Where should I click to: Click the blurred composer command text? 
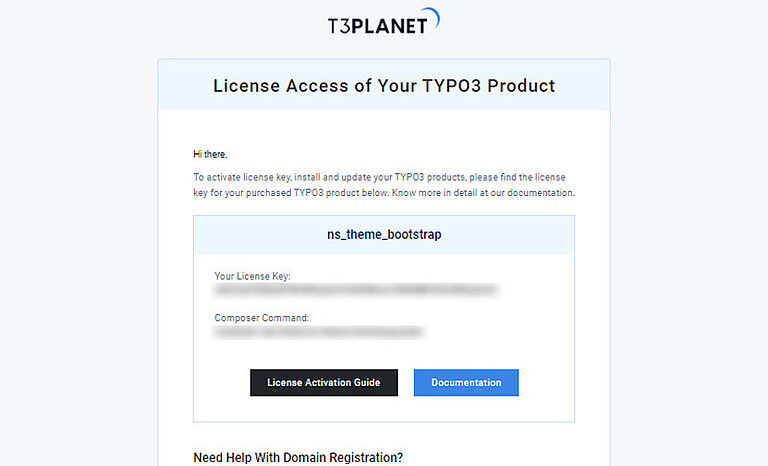(319, 331)
